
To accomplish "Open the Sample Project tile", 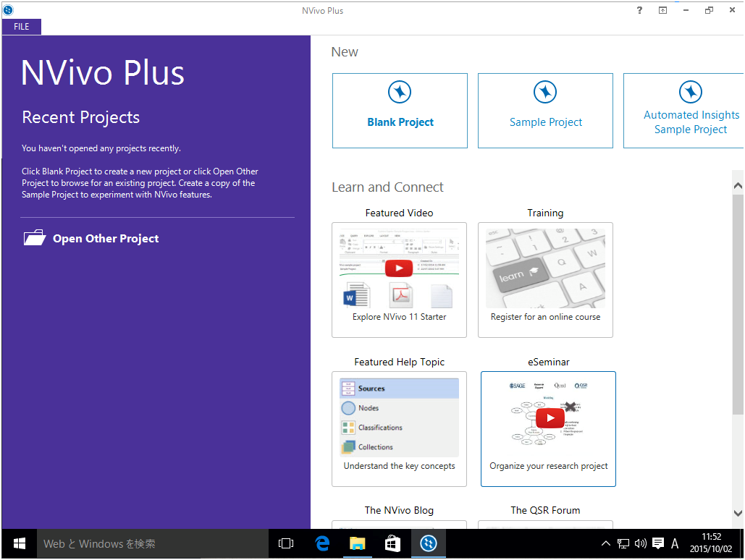I will (x=545, y=111).
